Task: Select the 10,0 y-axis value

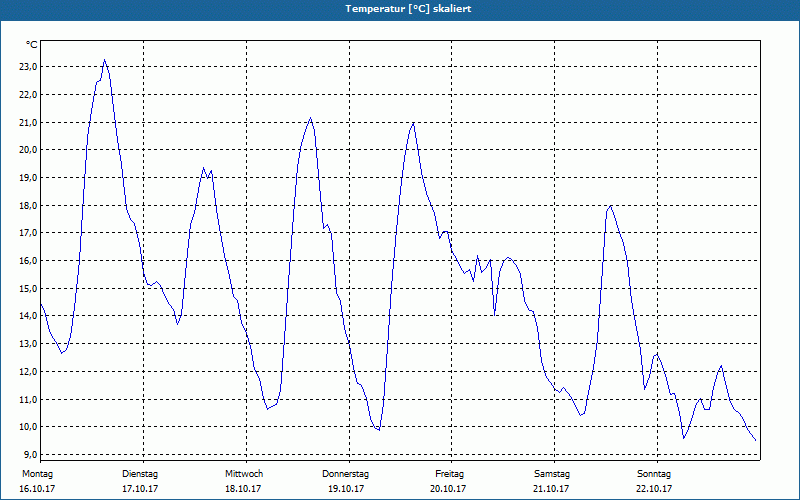Action: coord(27,427)
